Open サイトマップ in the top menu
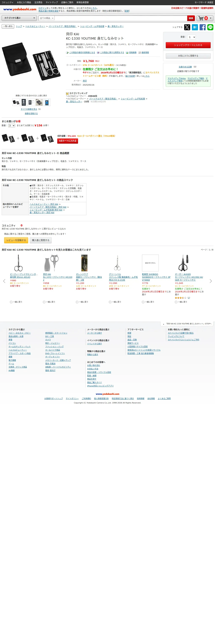 [x=52, y=2]
